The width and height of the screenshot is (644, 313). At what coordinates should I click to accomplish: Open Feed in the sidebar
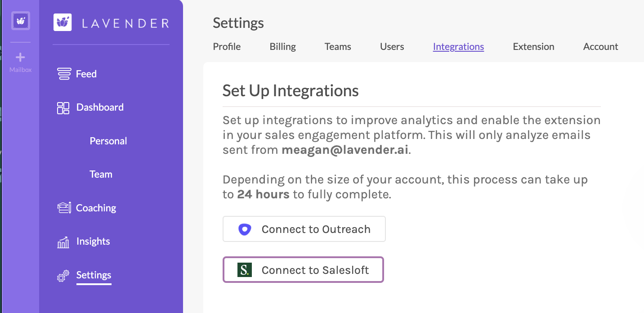click(x=86, y=74)
